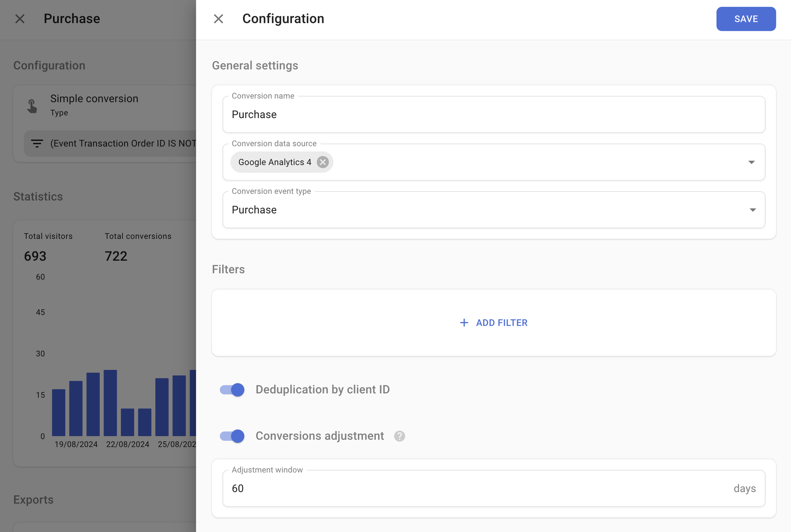Screen dimensions: 791x532
Task: Select the Total visitors value 693
Action: click(35, 256)
